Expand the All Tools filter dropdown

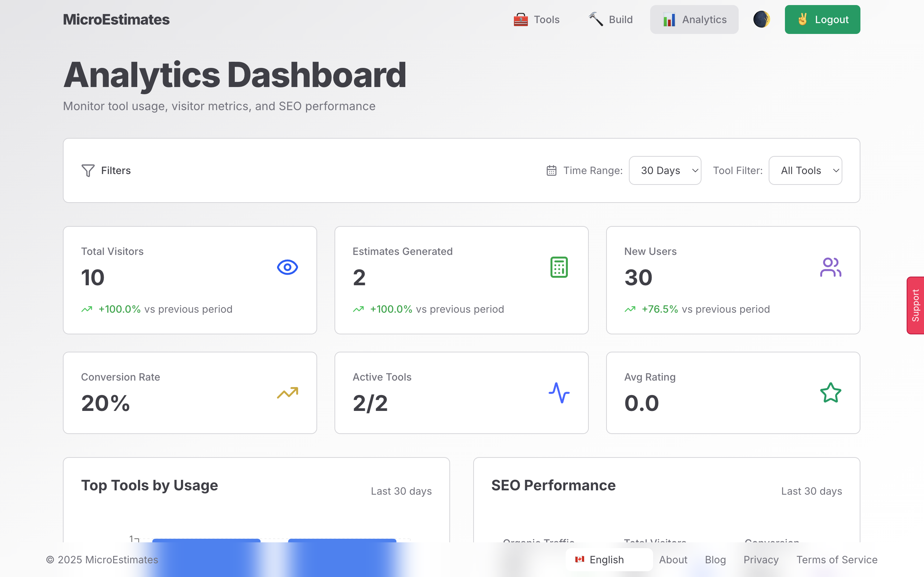(805, 170)
